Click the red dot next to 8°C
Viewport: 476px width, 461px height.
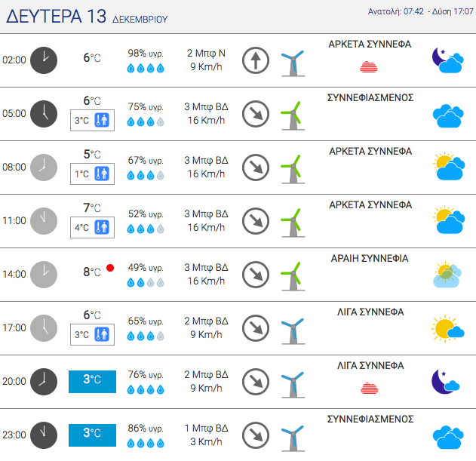(110, 268)
